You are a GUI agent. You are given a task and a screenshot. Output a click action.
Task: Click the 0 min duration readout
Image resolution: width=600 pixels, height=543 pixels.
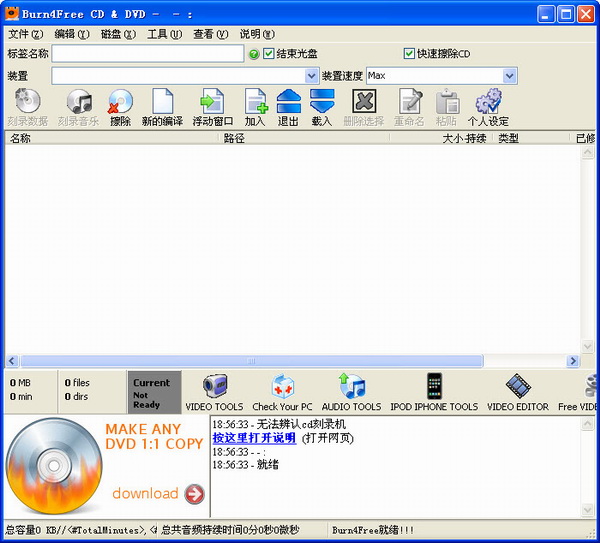(21, 396)
